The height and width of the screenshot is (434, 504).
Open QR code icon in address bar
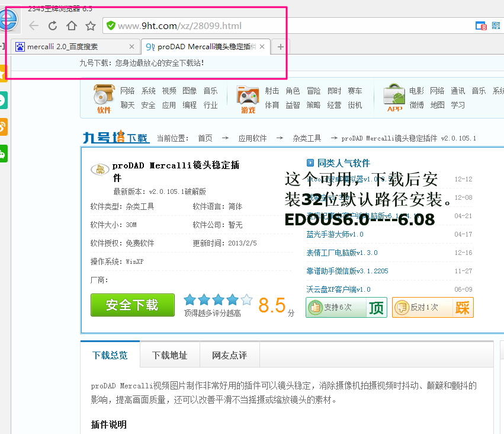pos(496,25)
